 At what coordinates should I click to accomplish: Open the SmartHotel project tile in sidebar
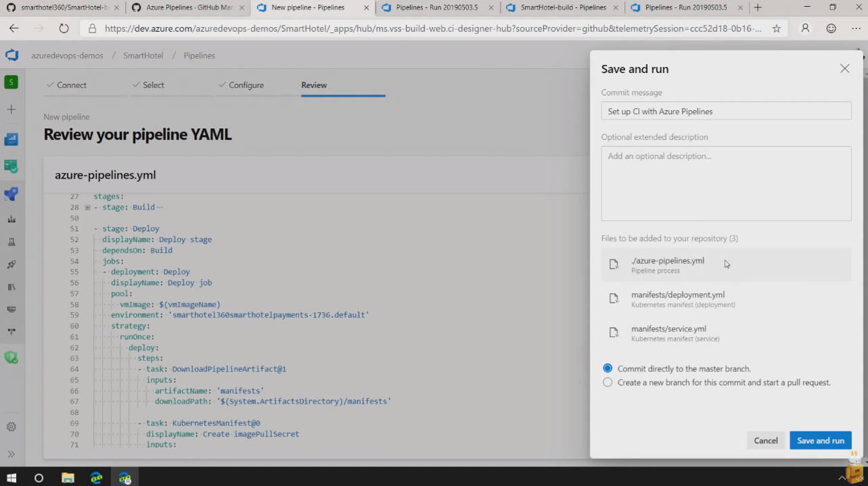tap(11, 82)
